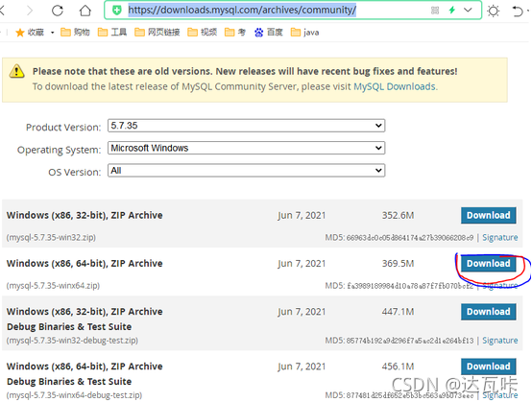Image resolution: width=532 pixels, height=402 pixels.
Task: Click the green security shield icon
Action: pyautogui.click(x=117, y=11)
